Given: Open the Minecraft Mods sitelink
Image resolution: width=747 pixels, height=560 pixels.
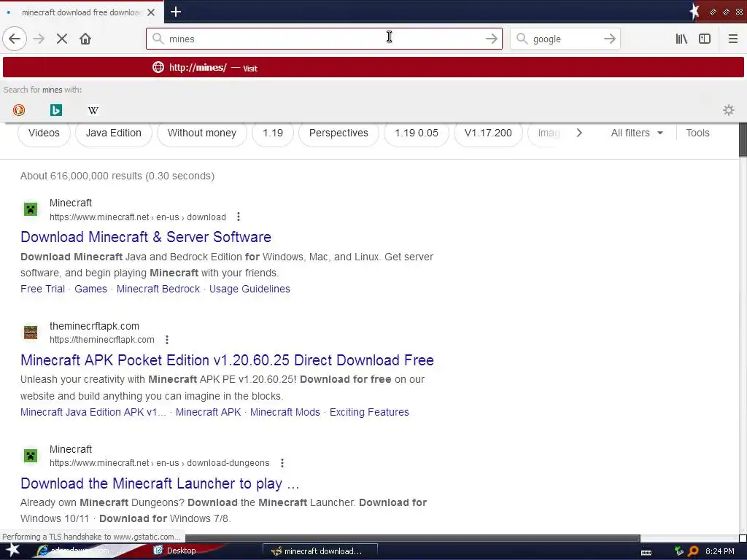Looking at the screenshot, I should pyautogui.click(x=285, y=412).
